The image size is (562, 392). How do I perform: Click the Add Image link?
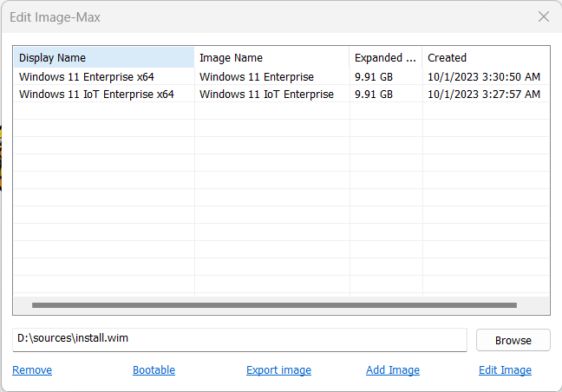coord(393,369)
